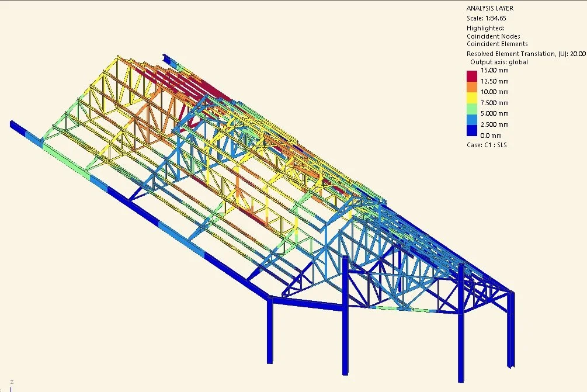Click the '0.0 mm' legend value

[491, 136]
